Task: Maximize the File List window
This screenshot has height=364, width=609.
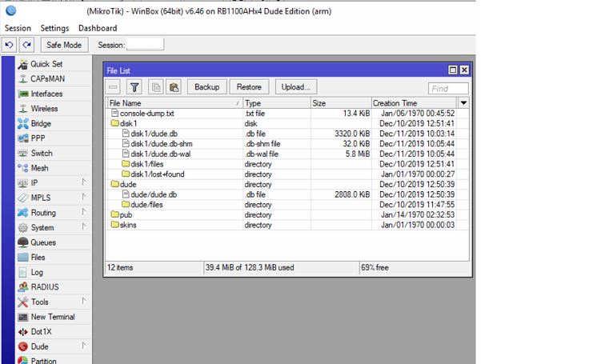Action: [x=452, y=70]
